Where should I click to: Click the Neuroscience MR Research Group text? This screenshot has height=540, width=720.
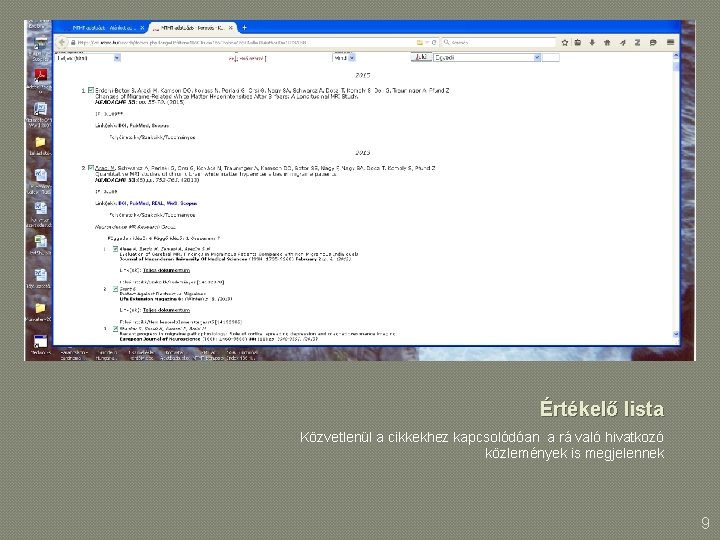pyautogui.click(x=135, y=227)
